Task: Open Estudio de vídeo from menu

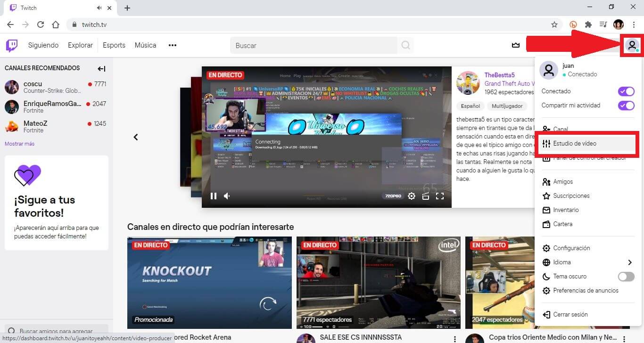Action: (x=587, y=143)
